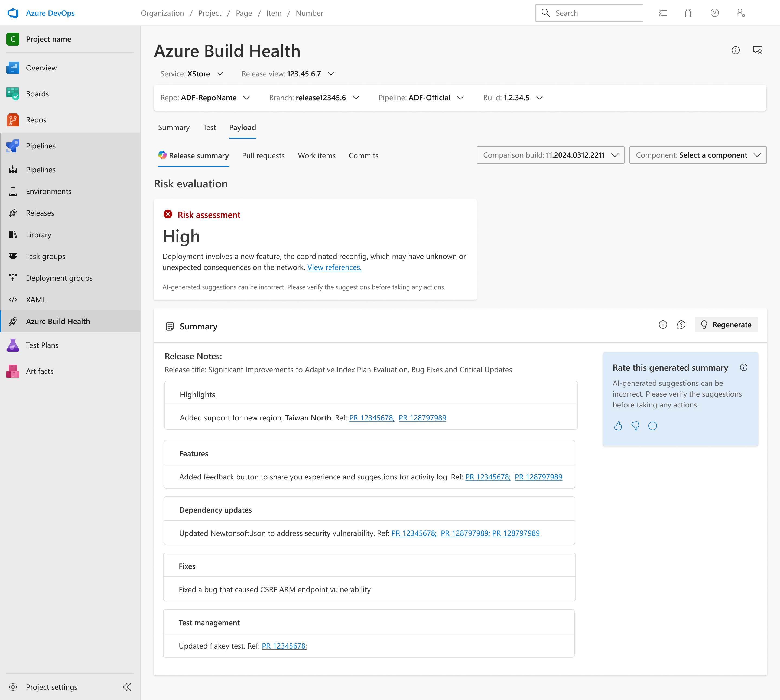The height and width of the screenshot is (700, 780).
Task: Click the Pipelines section header with blue icon
Action: (x=71, y=146)
